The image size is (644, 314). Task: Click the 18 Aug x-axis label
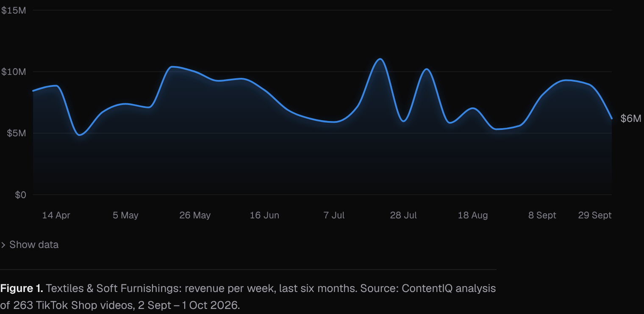(473, 215)
